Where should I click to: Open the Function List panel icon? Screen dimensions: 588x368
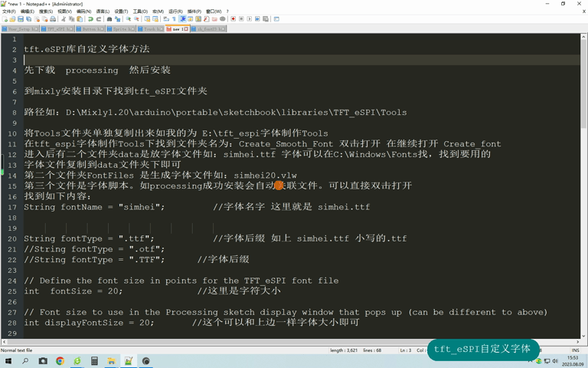[206, 18]
